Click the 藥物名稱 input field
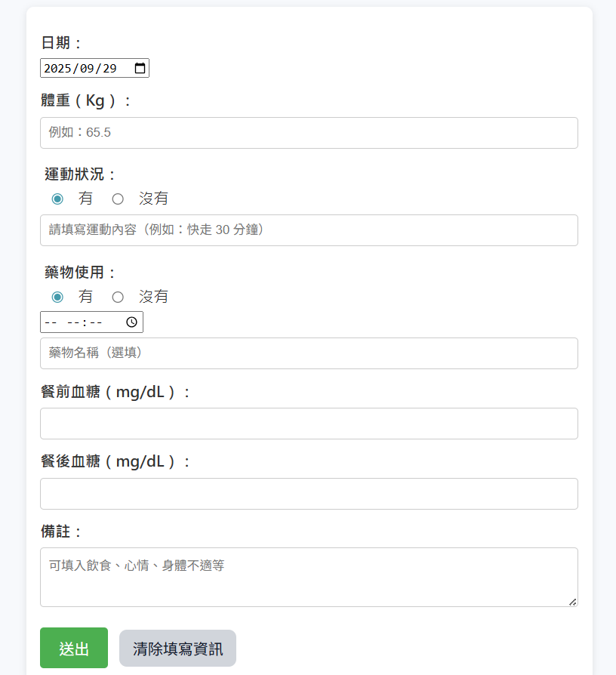This screenshot has height=675, width=616. [309, 353]
